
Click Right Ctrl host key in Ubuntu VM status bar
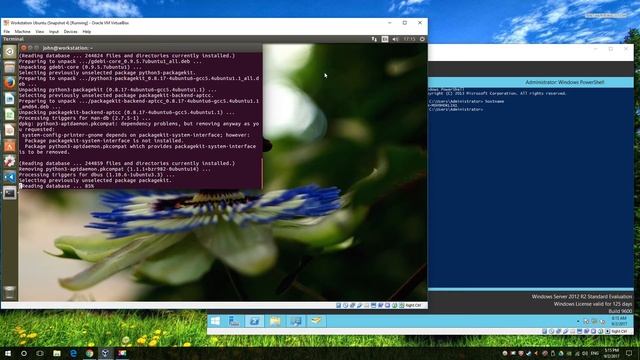(x=413, y=305)
